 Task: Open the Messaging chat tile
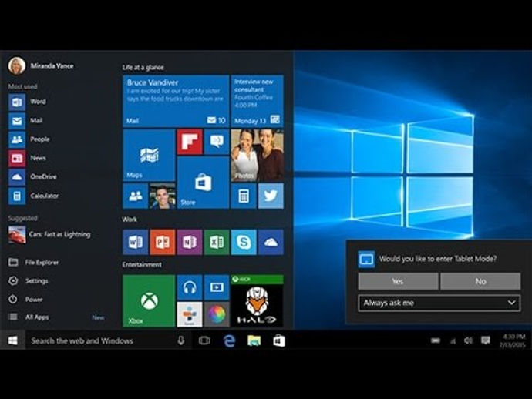(x=217, y=142)
